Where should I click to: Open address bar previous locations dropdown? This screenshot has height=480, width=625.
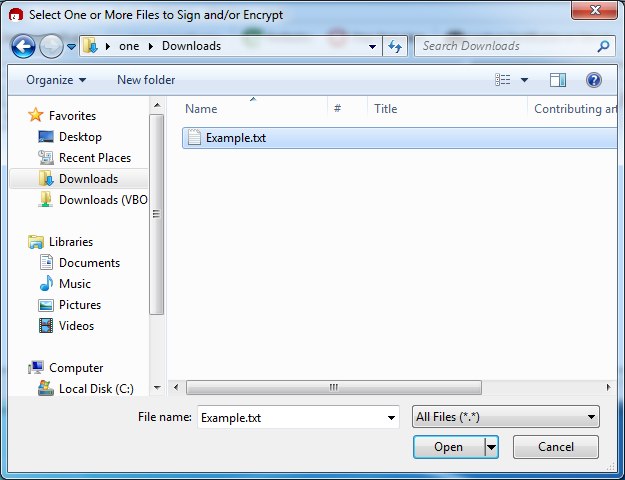(x=372, y=46)
